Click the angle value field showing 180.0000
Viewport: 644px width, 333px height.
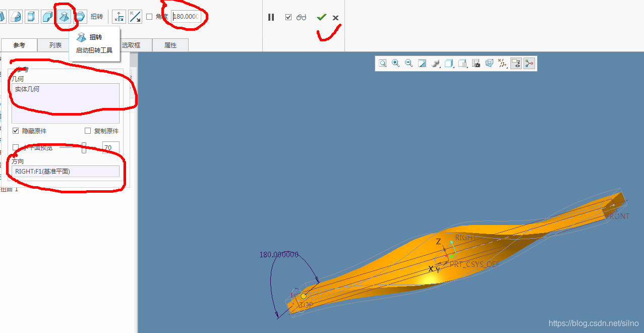187,17
